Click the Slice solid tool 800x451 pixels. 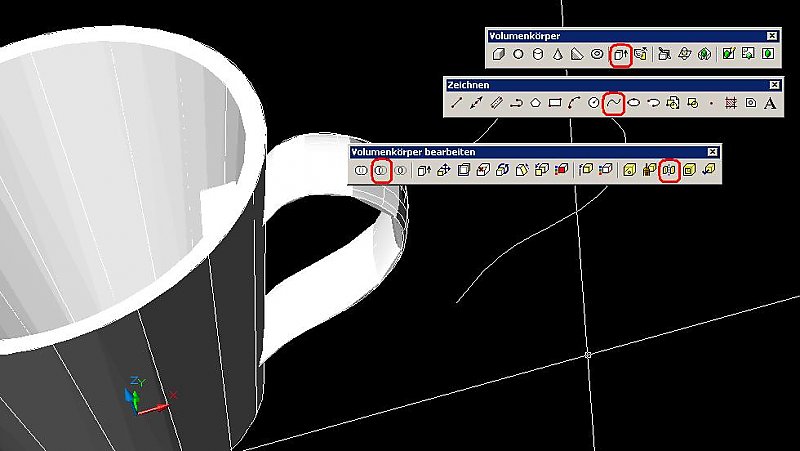[x=664, y=54]
